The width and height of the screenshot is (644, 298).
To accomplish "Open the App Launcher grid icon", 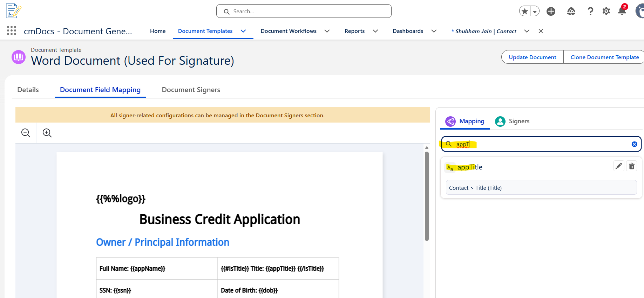I will (12, 31).
